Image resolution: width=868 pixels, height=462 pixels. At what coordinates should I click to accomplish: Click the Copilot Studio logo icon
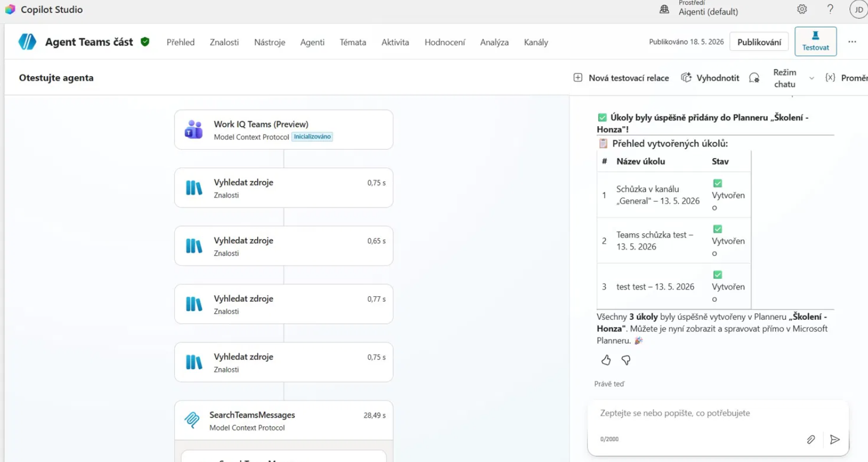(10, 9)
